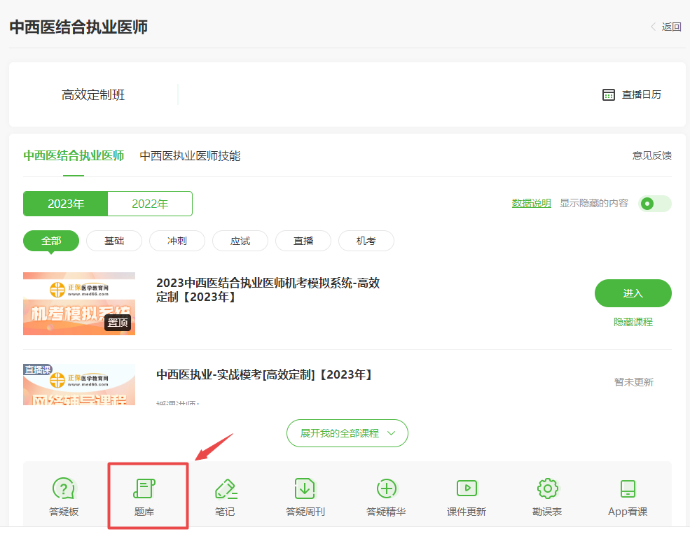Viewport: 690px width, 534px height.
Task: Click the 直播日历 calendar icon
Action: pos(608,95)
